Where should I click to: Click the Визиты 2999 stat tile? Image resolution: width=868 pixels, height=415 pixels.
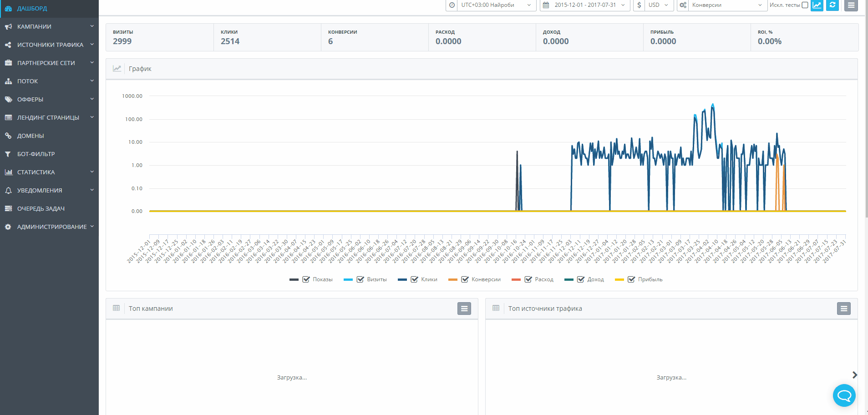(160, 37)
